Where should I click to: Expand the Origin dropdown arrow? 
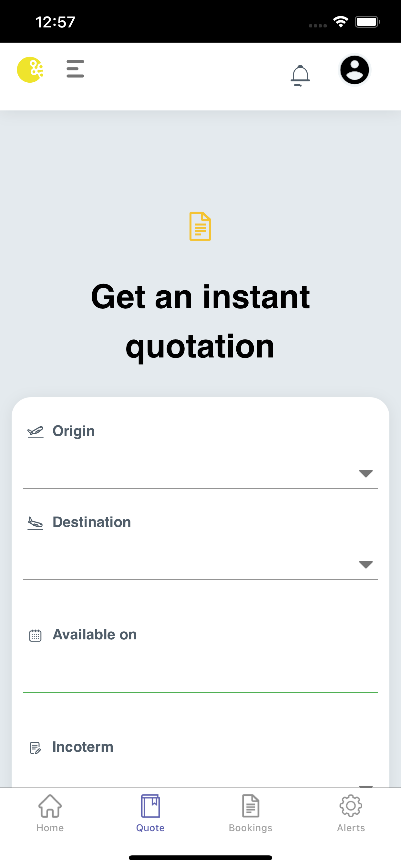click(365, 473)
